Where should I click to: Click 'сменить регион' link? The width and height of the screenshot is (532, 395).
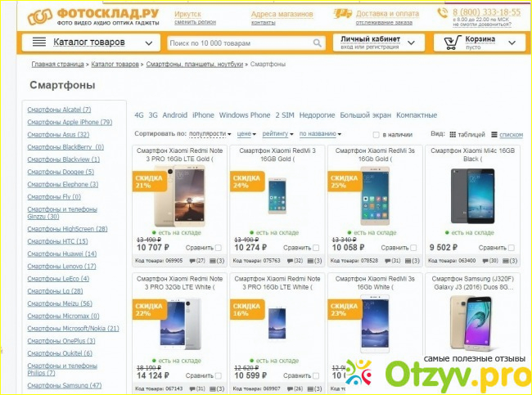click(x=195, y=22)
